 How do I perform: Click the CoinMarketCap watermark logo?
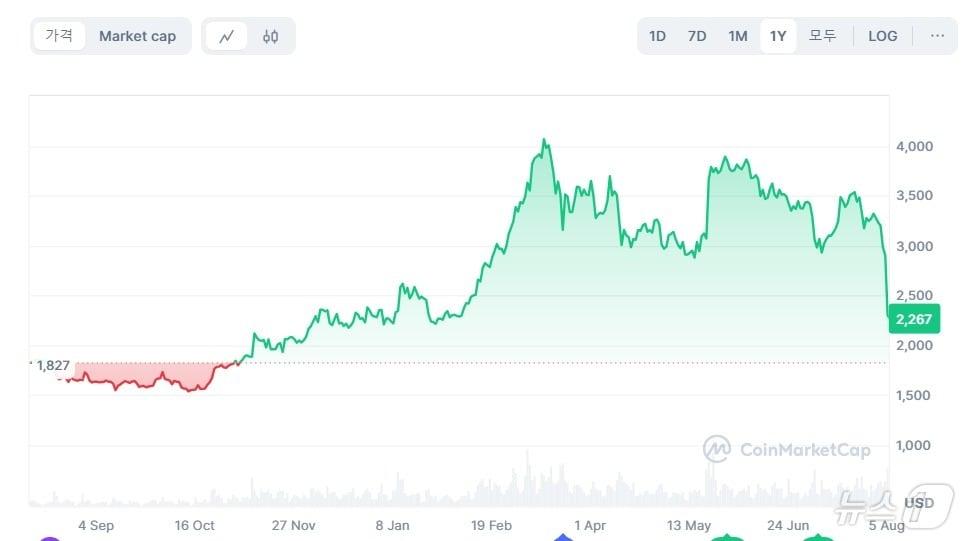786,449
